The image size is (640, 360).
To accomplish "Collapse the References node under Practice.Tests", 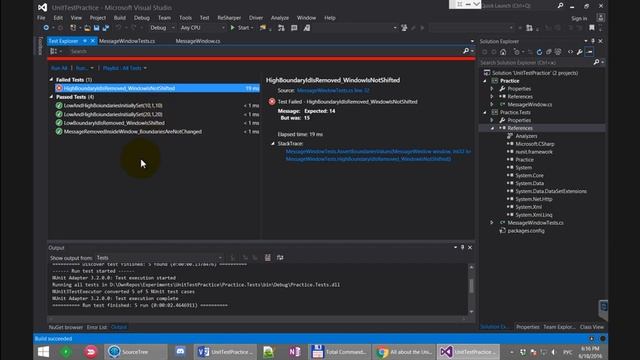I will coord(492,128).
